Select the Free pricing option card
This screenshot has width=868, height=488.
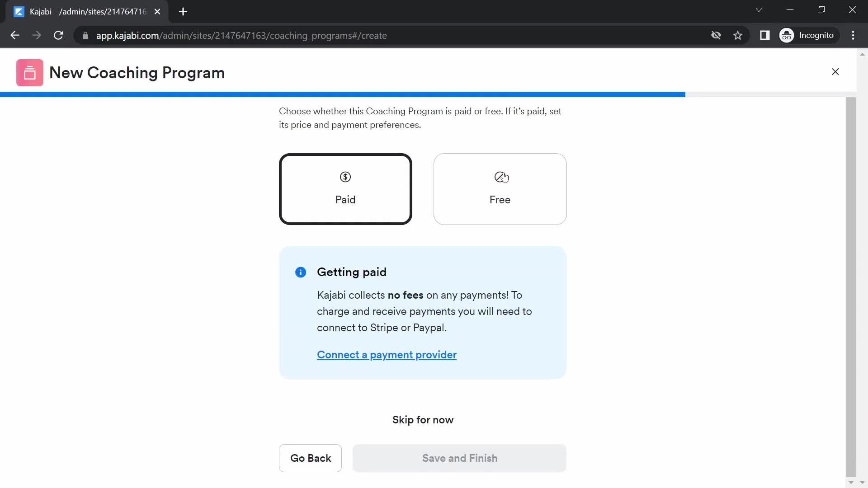(x=500, y=189)
